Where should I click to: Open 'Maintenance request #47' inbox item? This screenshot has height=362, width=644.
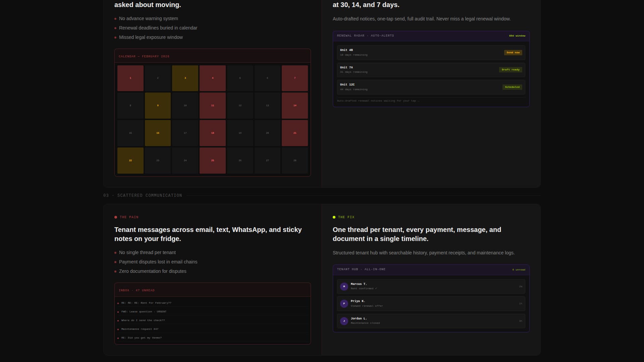pyautogui.click(x=140, y=329)
